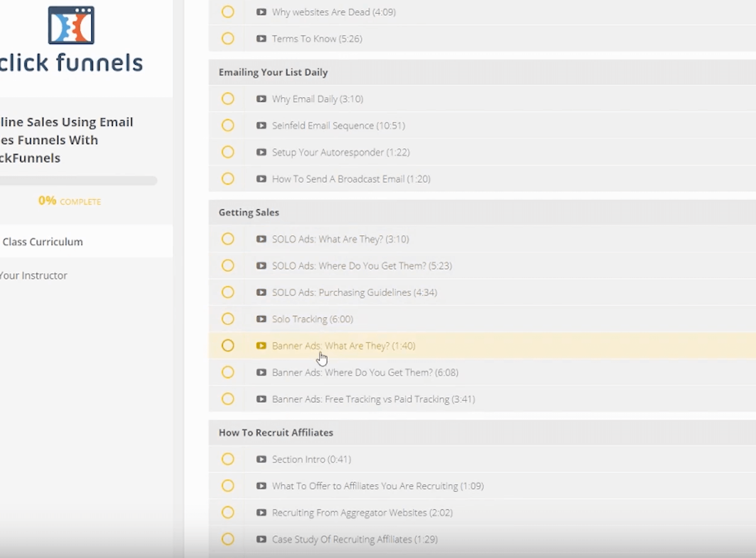The image size is (756, 558).
Task: Click video icon beside Section Intro
Action: [261, 459]
